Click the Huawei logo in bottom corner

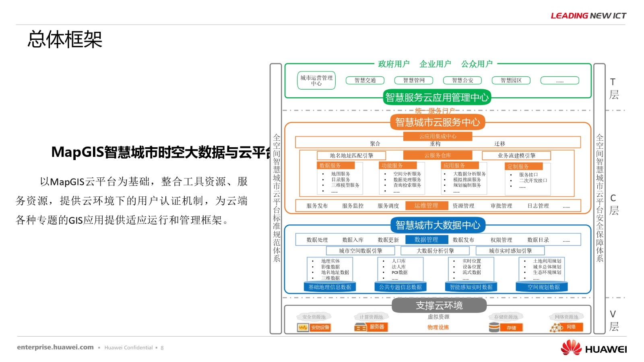tap(594, 348)
